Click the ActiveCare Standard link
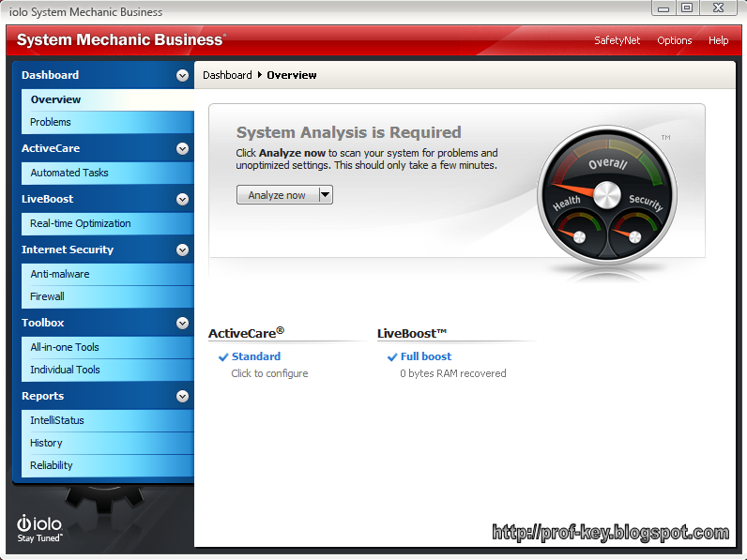The width and height of the screenshot is (747, 560). 256,356
